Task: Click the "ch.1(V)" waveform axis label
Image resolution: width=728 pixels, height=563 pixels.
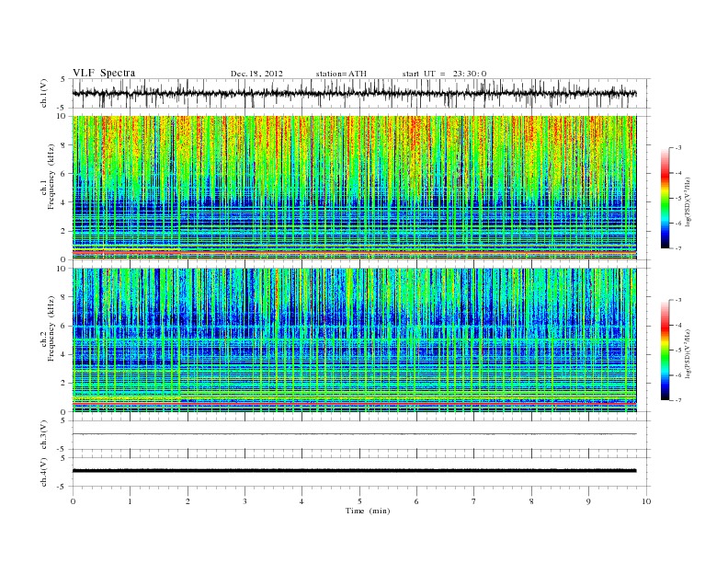Action: [44, 93]
